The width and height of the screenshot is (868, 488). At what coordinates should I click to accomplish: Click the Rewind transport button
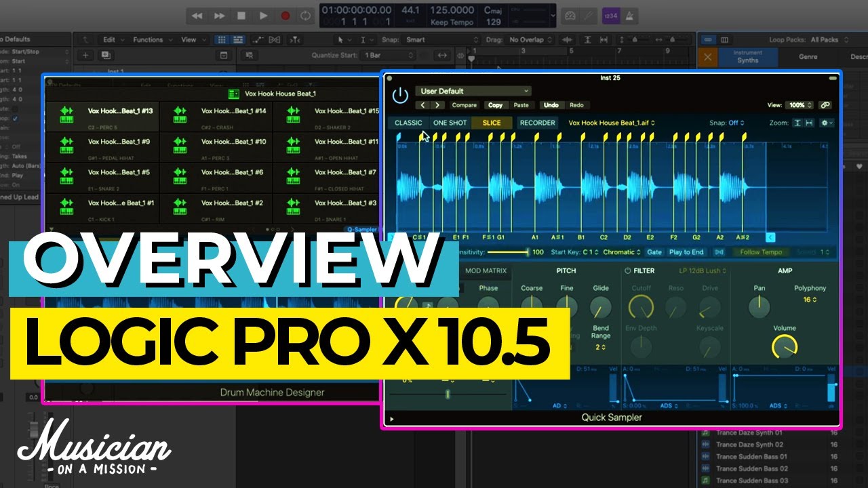coord(197,16)
